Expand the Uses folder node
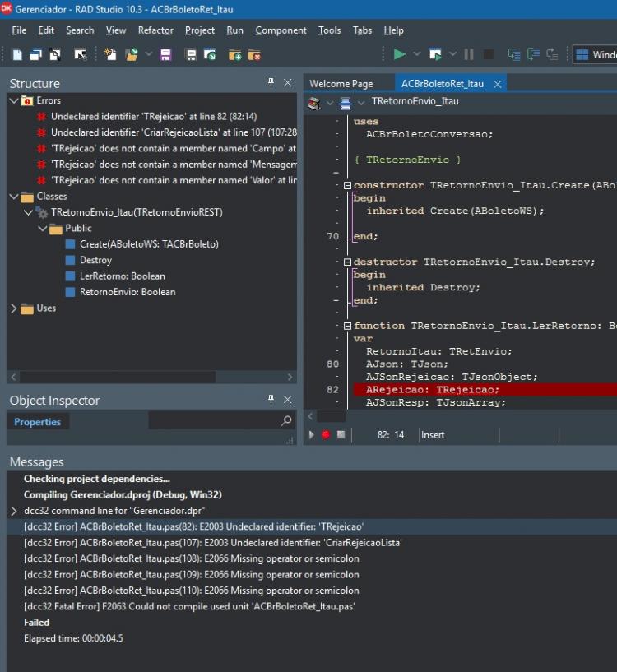617x672 pixels. pos(14,308)
